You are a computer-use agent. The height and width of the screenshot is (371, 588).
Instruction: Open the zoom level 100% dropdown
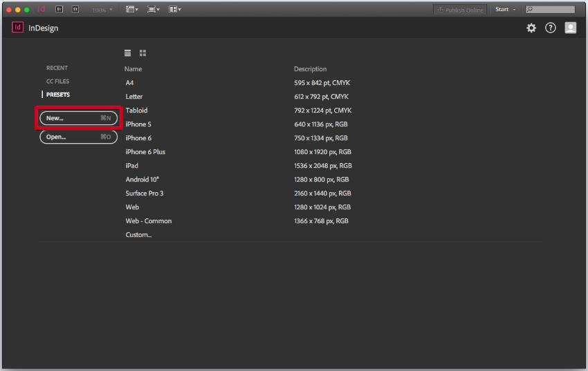tap(102, 10)
